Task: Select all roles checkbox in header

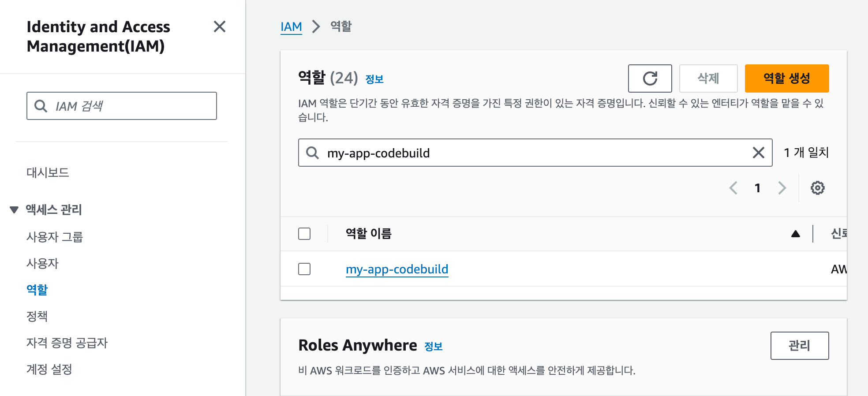Action: coord(304,234)
